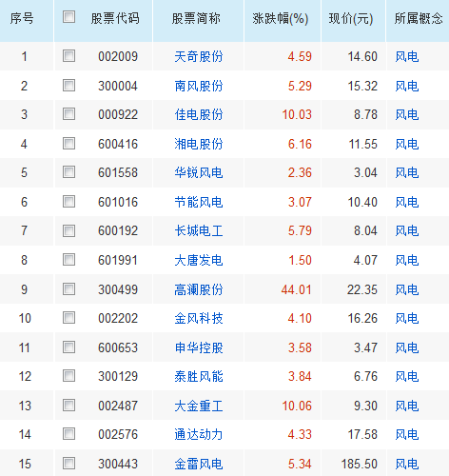Click 风电 concept link in 天奇股份 row
This screenshot has width=449, height=476.
(x=407, y=57)
